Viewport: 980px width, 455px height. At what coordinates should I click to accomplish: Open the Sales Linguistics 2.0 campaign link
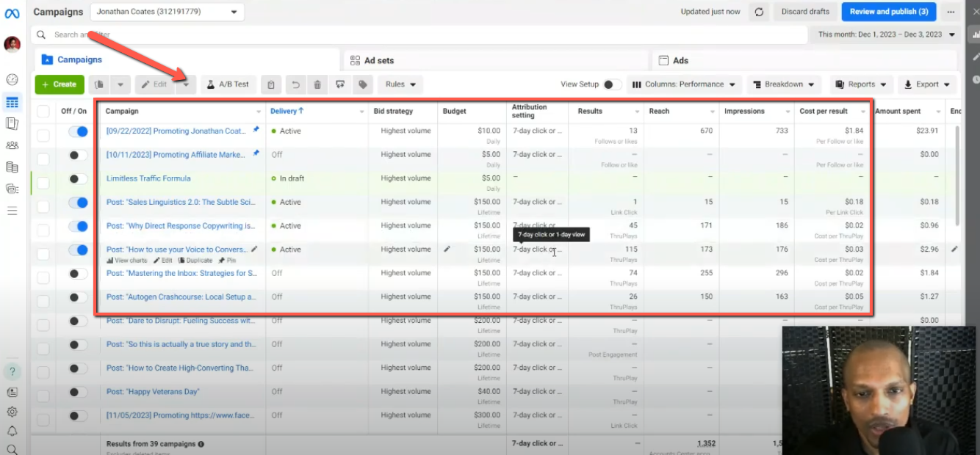(180, 202)
